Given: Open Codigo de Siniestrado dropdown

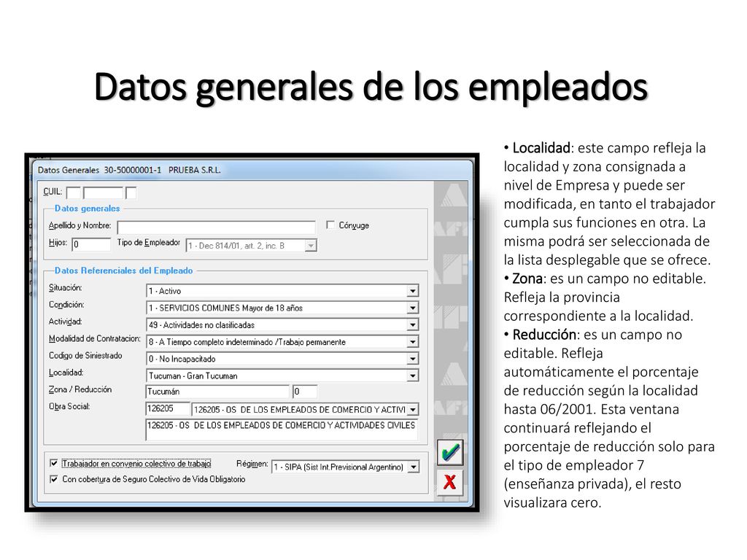Looking at the screenshot, I should pyautogui.click(x=413, y=359).
